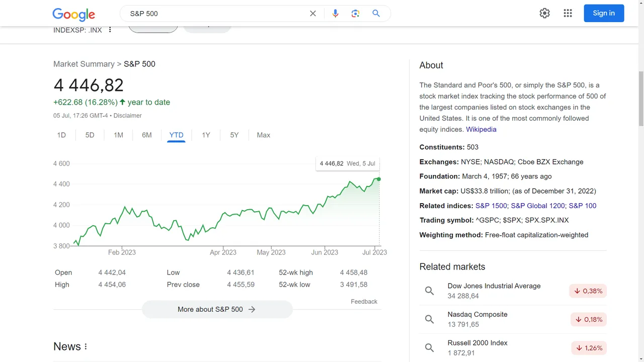This screenshot has height=362, width=644.
Task: Click the arrow in More about S&P 500
Action: [x=252, y=310]
